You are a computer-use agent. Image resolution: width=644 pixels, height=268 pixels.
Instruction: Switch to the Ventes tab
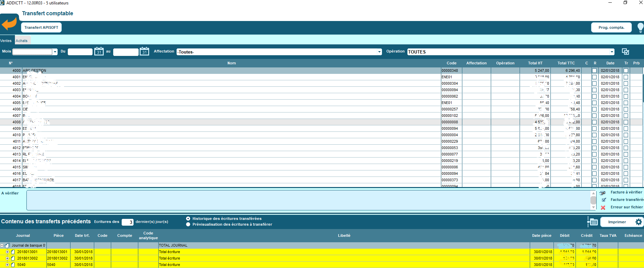click(6, 41)
